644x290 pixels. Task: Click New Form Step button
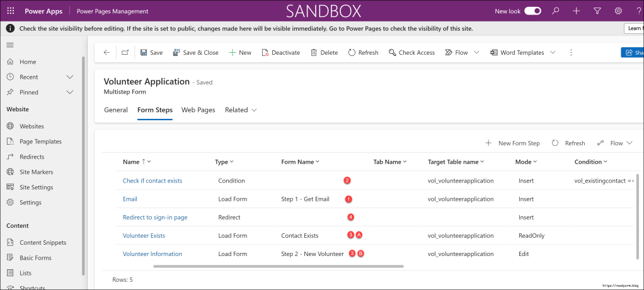click(x=512, y=143)
